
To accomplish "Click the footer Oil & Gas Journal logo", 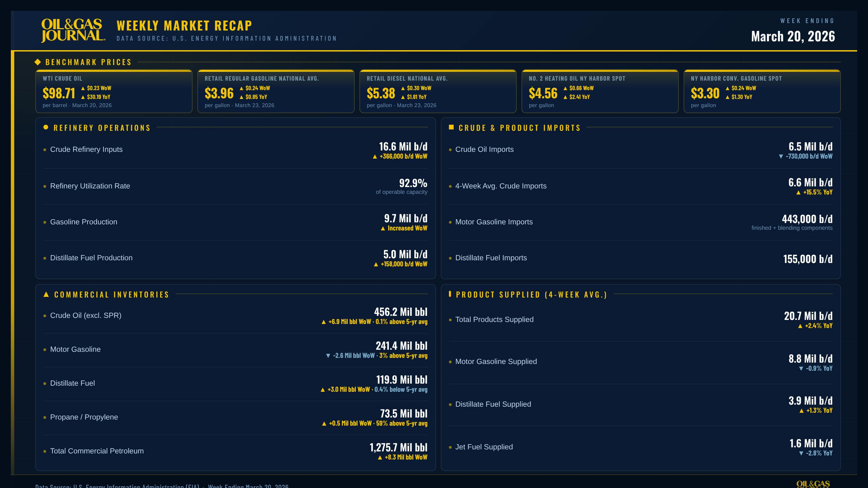I will [x=813, y=484].
